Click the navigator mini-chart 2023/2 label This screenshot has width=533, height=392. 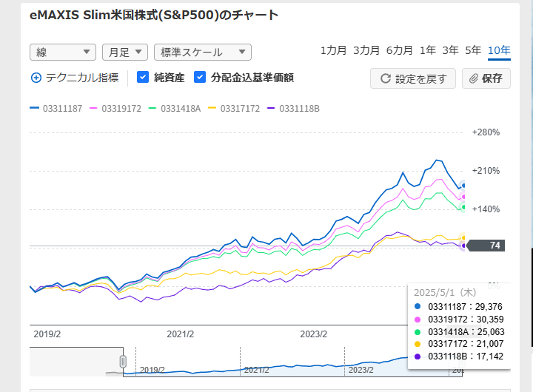[361, 370]
